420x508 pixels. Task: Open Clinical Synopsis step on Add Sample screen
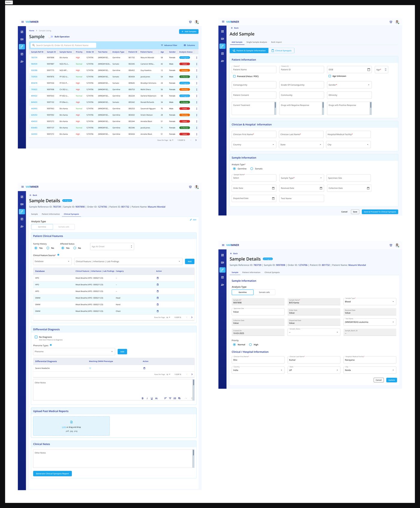(281, 50)
